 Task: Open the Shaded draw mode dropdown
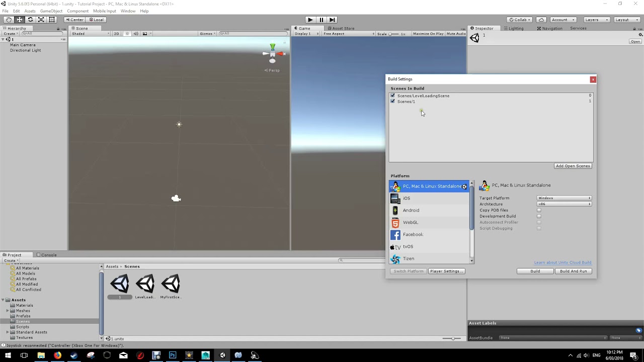click(91, 34)
